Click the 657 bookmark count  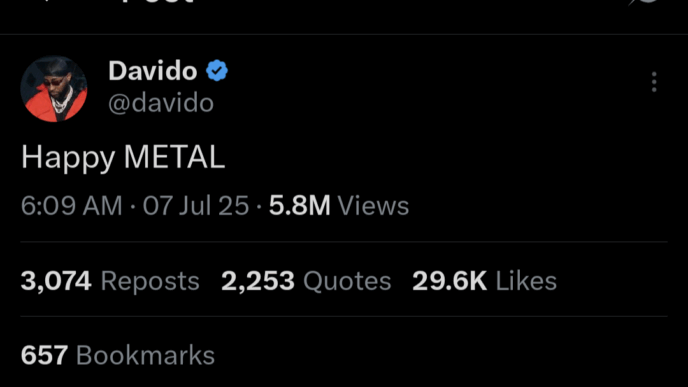click(44, 355)
